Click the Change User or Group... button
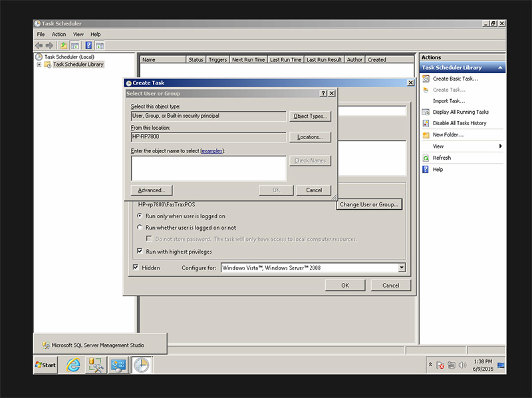Screen dimensions: 532x398 (x=369, y=204)
